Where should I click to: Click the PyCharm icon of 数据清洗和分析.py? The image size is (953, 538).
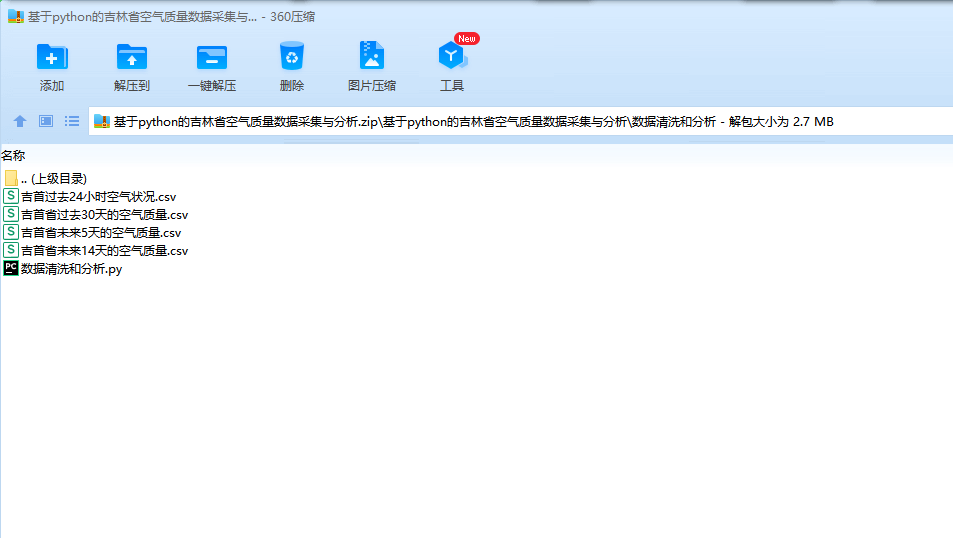(11, 267)
